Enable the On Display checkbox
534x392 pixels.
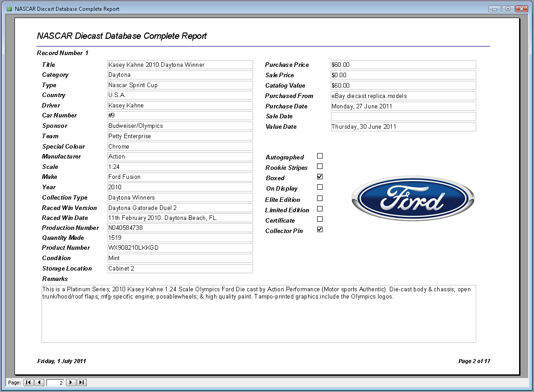[320, 187]
